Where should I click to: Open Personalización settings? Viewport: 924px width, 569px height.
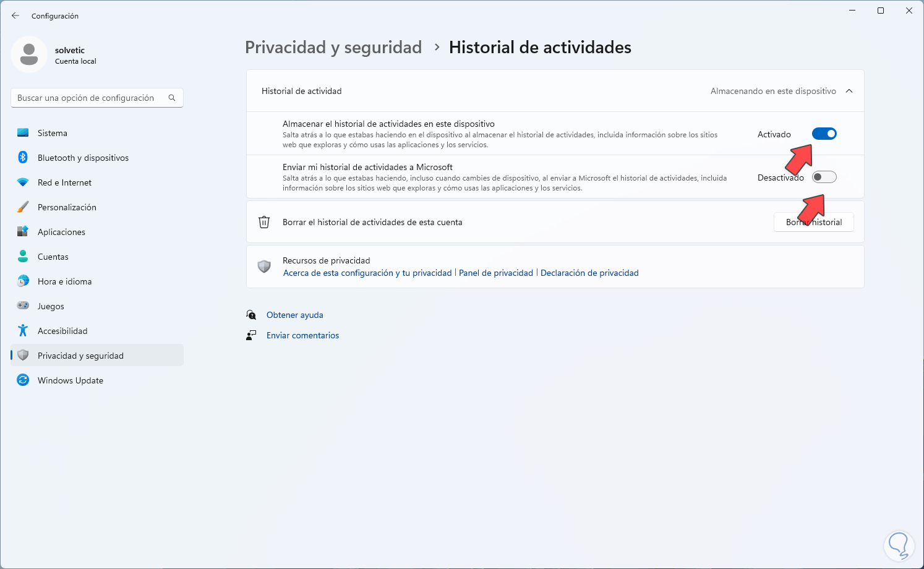click(x=97, y=207)
